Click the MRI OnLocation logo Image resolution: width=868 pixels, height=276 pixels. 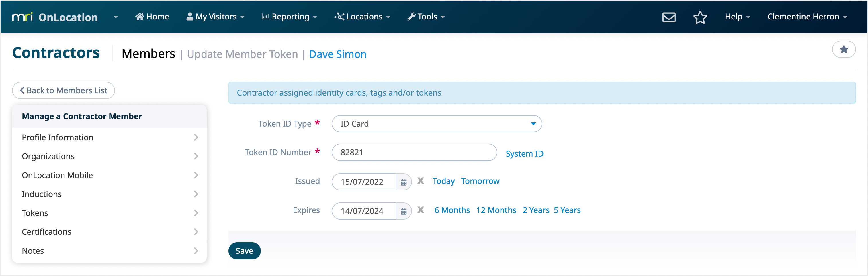[x=55, y=17]
